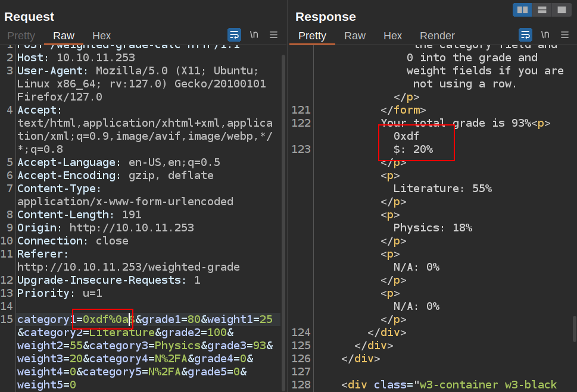Open Request panel hamburger options menu
This screenshot has width=577, height=392.
pyautogui.click(x=273, y=35)
